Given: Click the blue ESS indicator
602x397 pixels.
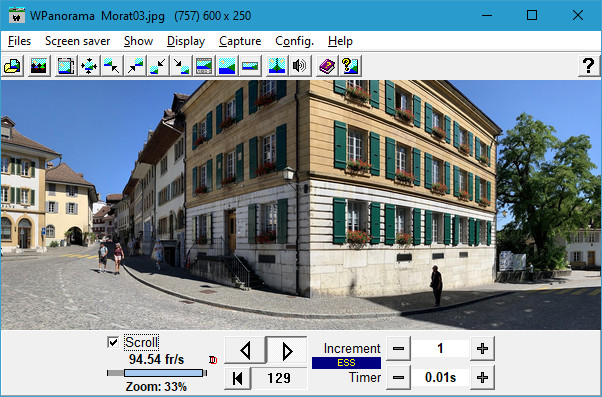Looking at the screenshot, I should click(x=346, y=363).
